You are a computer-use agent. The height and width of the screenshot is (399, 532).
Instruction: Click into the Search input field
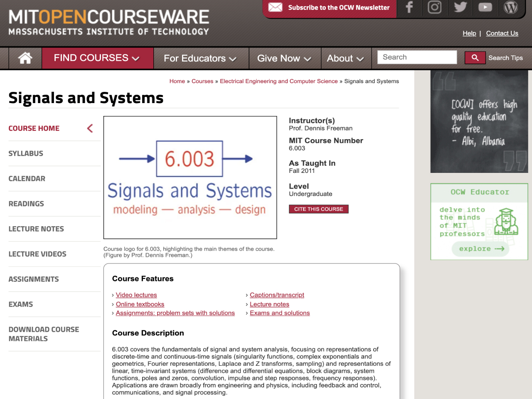pyautogui.click(x=417, y=57)
